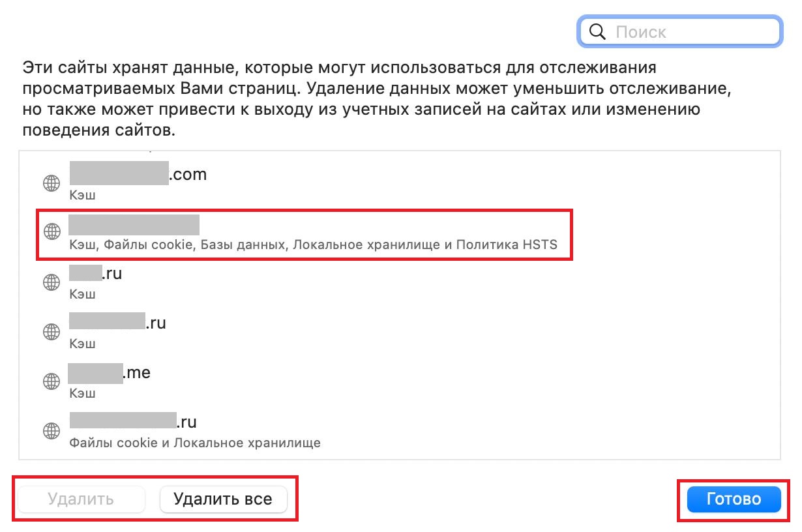This screenshot has height=532, width=802.
Task: Select the site ending in .me
Action: tap(110, 373)
